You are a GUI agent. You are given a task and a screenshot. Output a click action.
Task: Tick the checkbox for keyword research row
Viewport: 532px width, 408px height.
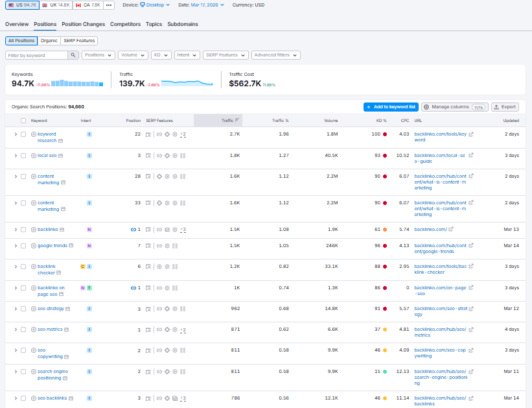coord(23,134)
